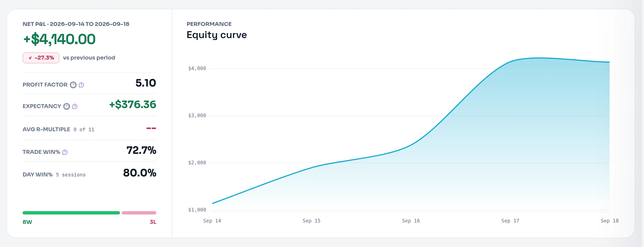Click the 'TRADE WIN%' metric label

pyautogui.click(x=41, y=152)
